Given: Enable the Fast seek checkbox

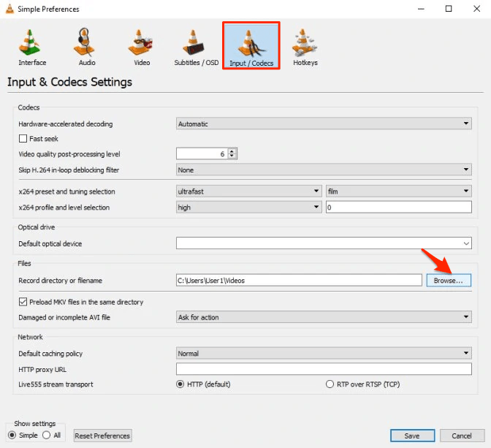Looking at the screenshot, I should [x=23, y=138].
